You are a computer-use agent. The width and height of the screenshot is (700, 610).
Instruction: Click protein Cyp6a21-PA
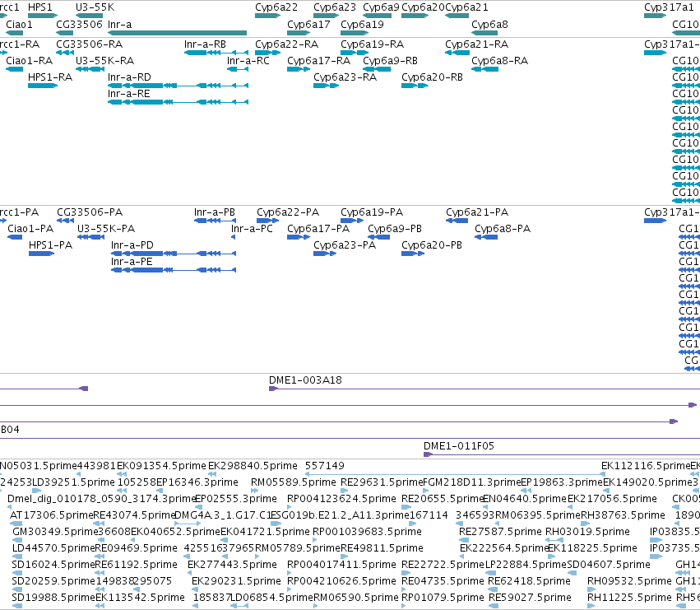(x=457, y=221)
